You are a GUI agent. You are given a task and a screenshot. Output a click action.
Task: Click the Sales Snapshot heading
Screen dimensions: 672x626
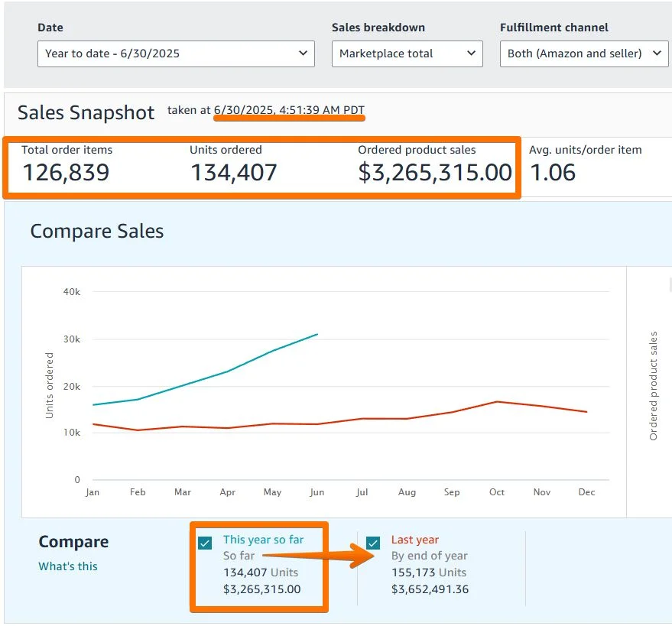click(x=86, y=112)
